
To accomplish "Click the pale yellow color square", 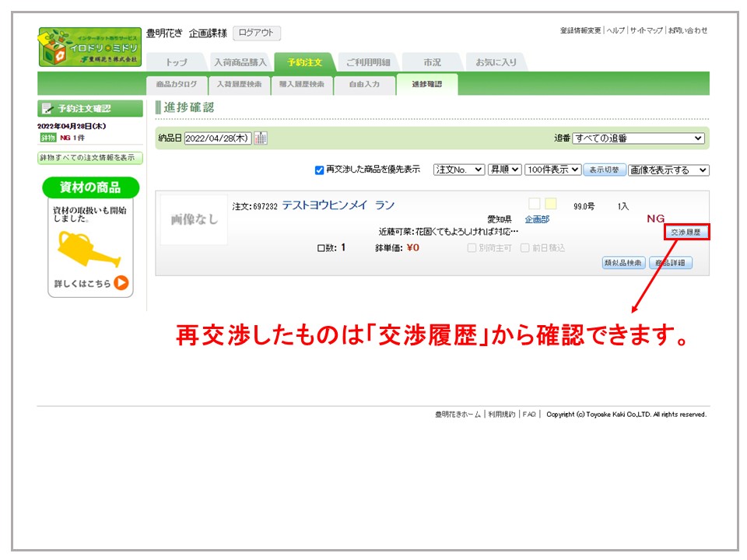I will pyautogui.click(x=551, y=204).
